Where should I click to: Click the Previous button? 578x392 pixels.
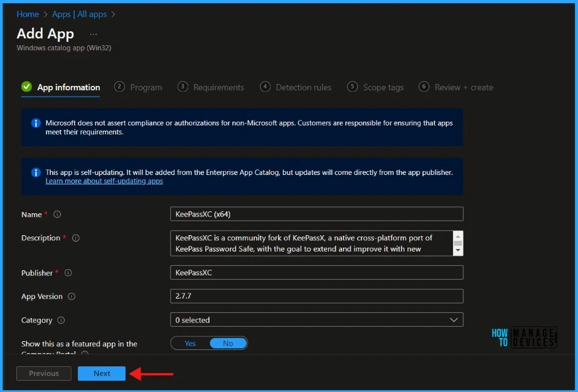point(44,373)
